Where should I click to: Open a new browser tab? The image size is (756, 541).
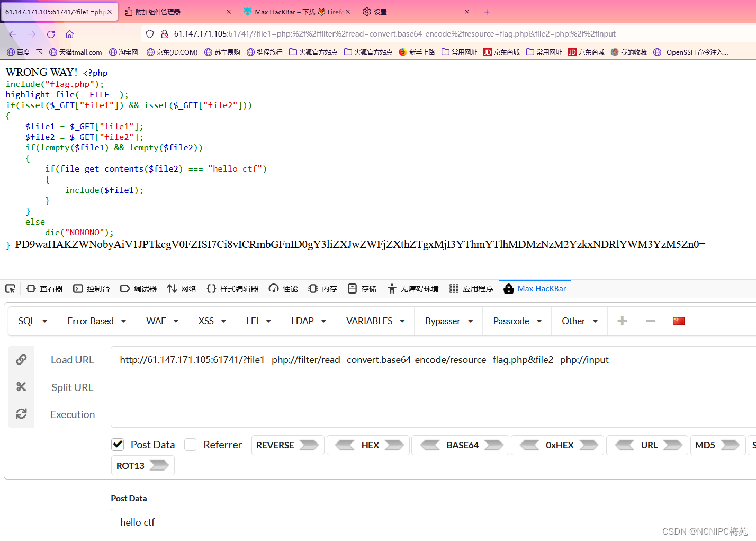coord(487,12)
